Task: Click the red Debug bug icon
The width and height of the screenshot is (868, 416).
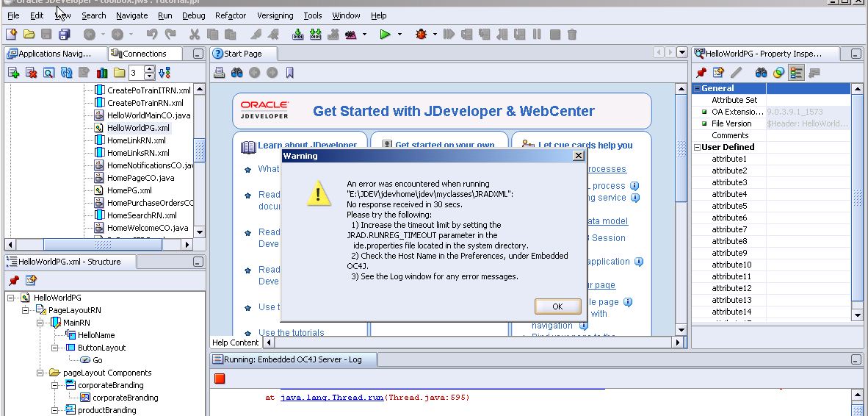Action: click(x=421, y=34)
